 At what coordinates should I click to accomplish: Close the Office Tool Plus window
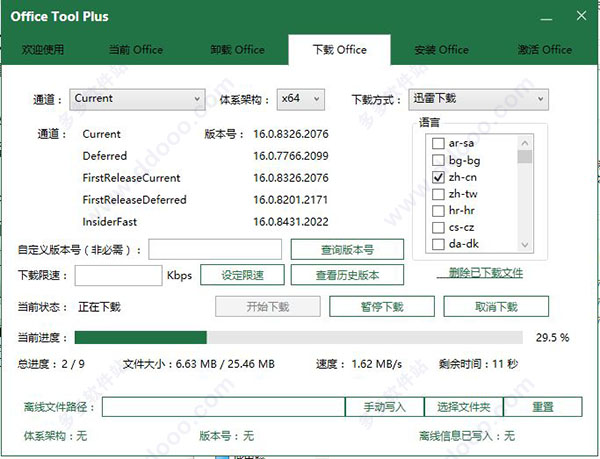click(581, 16)
